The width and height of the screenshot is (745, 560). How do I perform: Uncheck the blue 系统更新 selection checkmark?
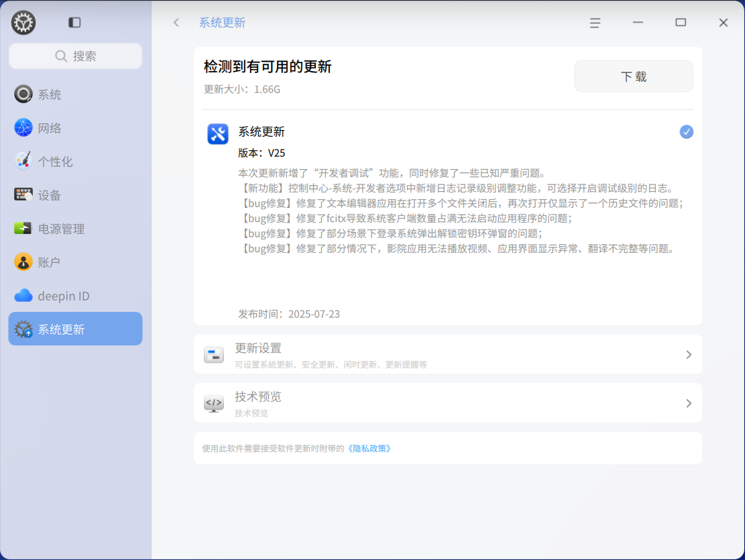686,131
